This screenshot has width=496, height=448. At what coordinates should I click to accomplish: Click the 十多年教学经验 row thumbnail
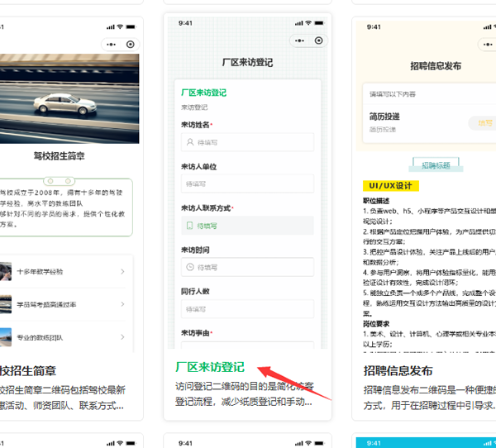pos(6,271)
